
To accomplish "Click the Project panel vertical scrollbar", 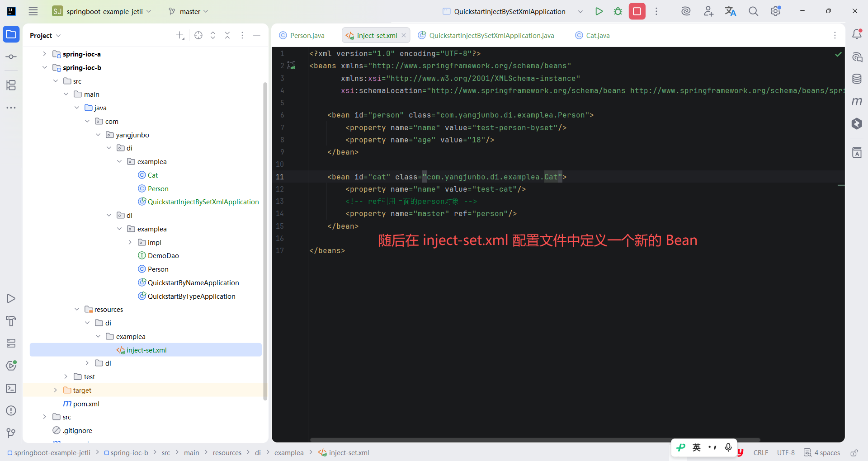I will coord(265,241).
